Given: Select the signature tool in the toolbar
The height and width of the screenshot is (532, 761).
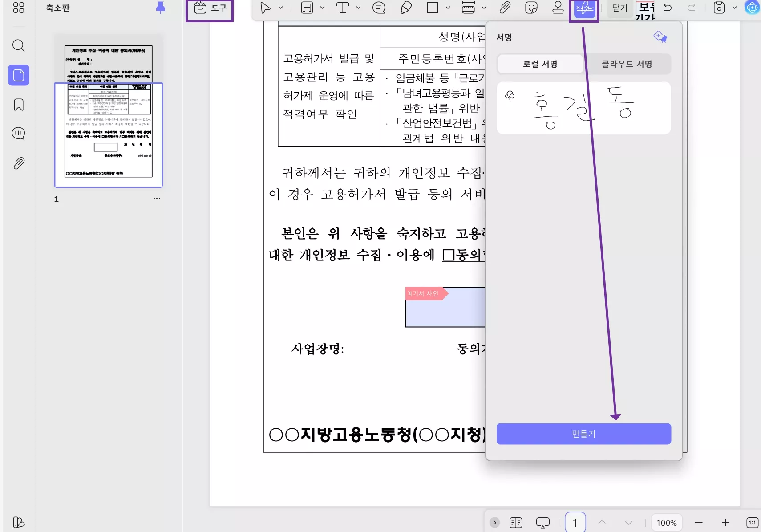Looking at the screenshot, I should 584,8.
